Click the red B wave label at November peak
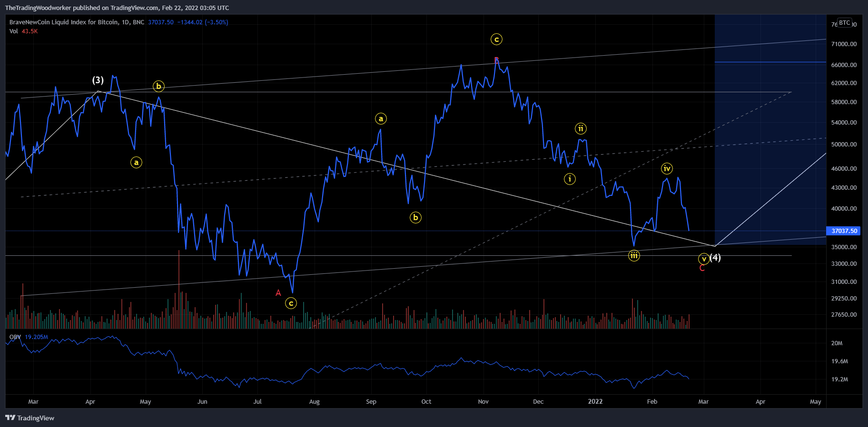The width and height of the screenshot is (868, 427). [x=496, y=60]
